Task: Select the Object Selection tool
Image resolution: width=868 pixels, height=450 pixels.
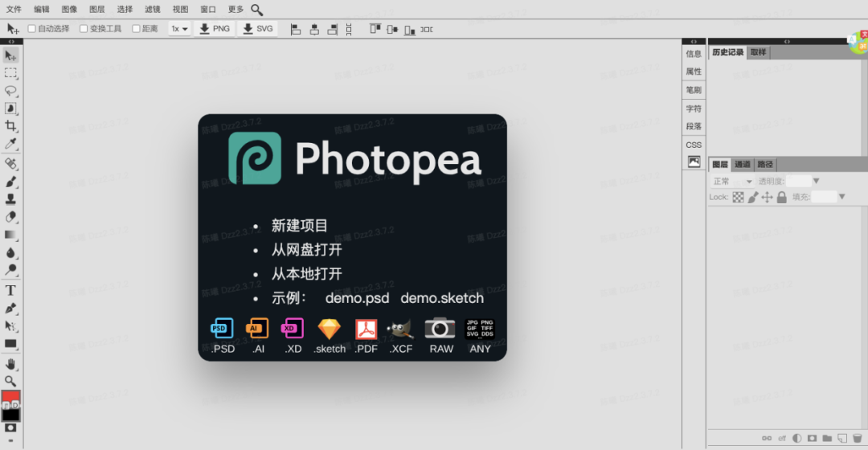Action: pos(10,108)
